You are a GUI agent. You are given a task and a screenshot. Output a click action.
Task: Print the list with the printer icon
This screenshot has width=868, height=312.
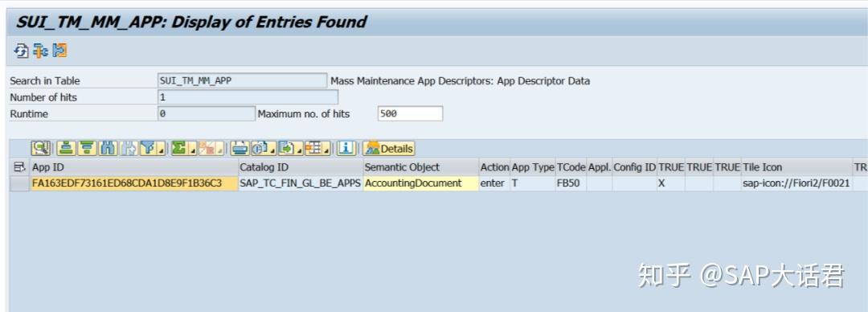[240, 149]
